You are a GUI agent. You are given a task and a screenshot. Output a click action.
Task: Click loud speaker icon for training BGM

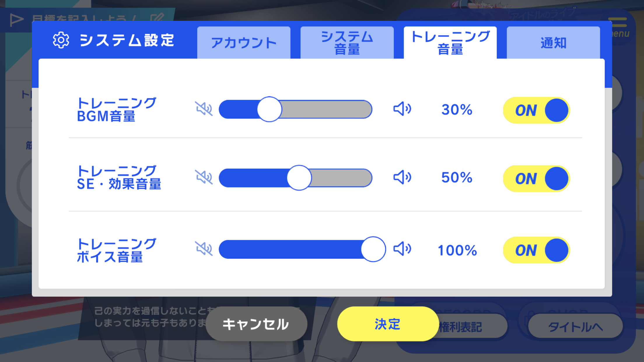coord(402,109)
